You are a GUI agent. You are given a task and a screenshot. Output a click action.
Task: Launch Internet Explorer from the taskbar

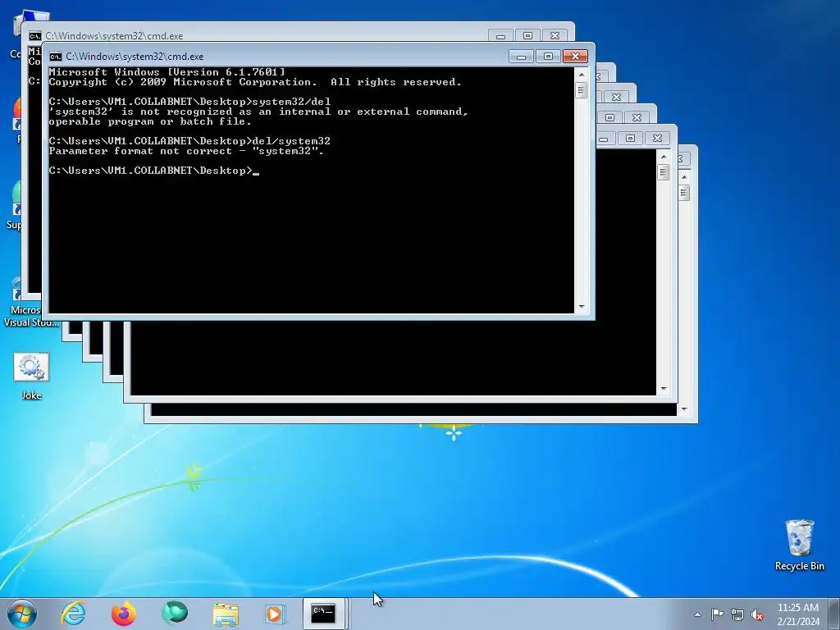point(73,614)
